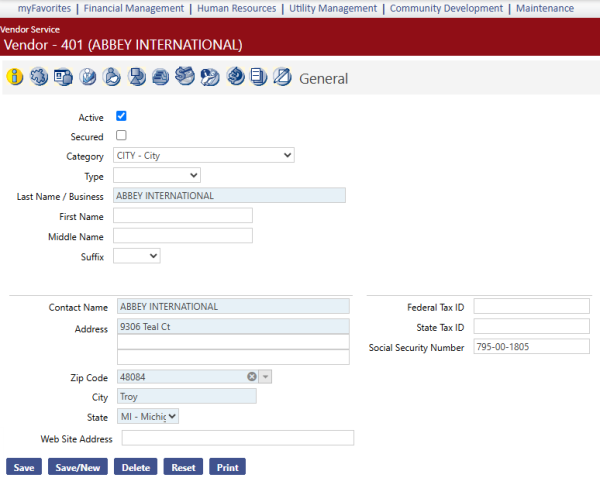Uncheck the Active checkbox
This screenshot has width=600, height=478.
tap(121, 116)
